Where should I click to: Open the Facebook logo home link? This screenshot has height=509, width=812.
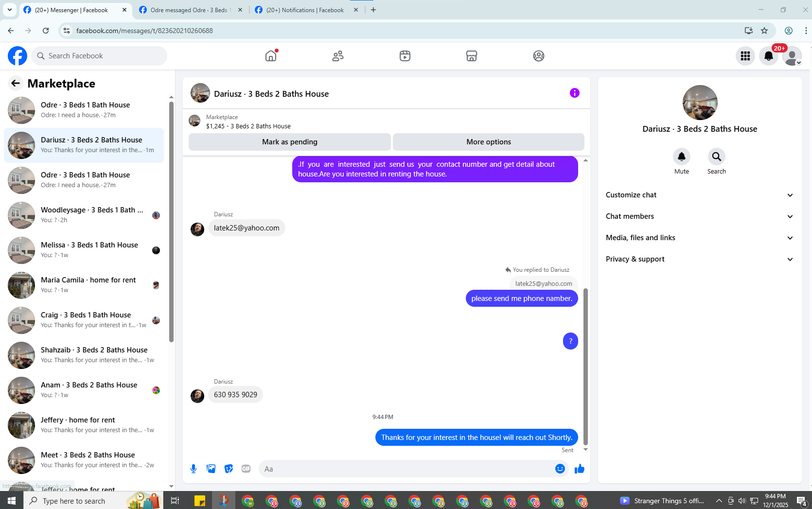(x=18, y=56)
